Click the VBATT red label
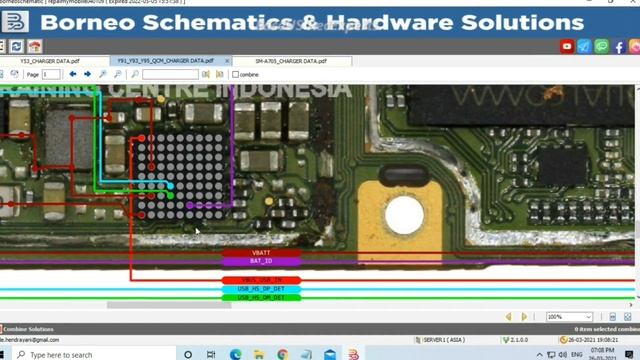Viewport: 640px width, 360px height. coord(261,253)
